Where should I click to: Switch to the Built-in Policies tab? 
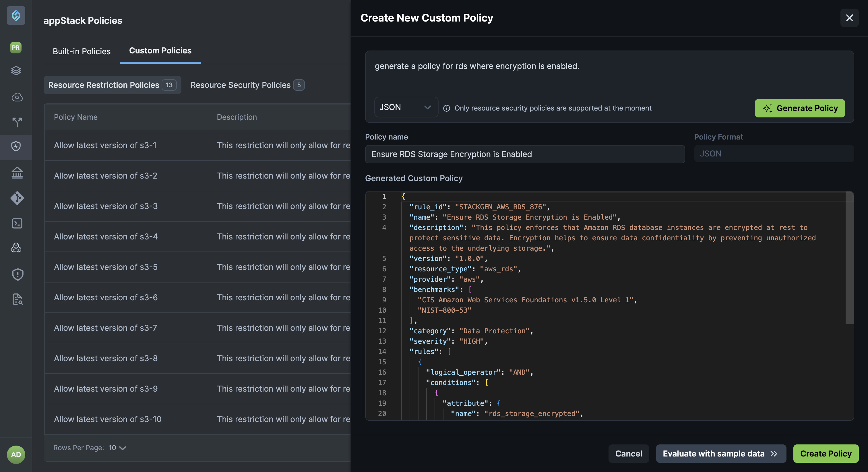click(x=82, y=51)
